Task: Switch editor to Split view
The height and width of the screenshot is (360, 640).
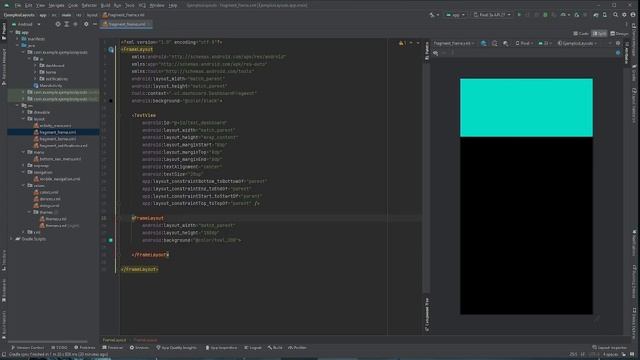Action: click(x=599, y=33)
